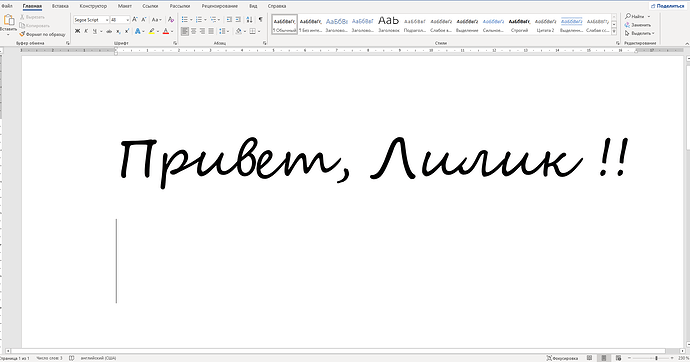Toggle underline Ч formatting
This screenshot has width=690, height=362.
click(94, 31)
